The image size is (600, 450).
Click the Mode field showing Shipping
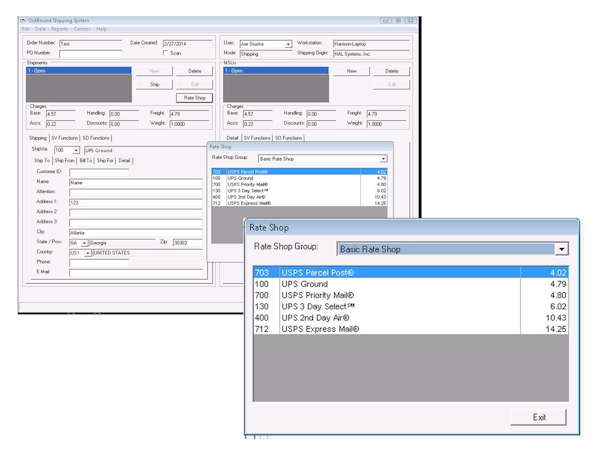click(266, 54)
